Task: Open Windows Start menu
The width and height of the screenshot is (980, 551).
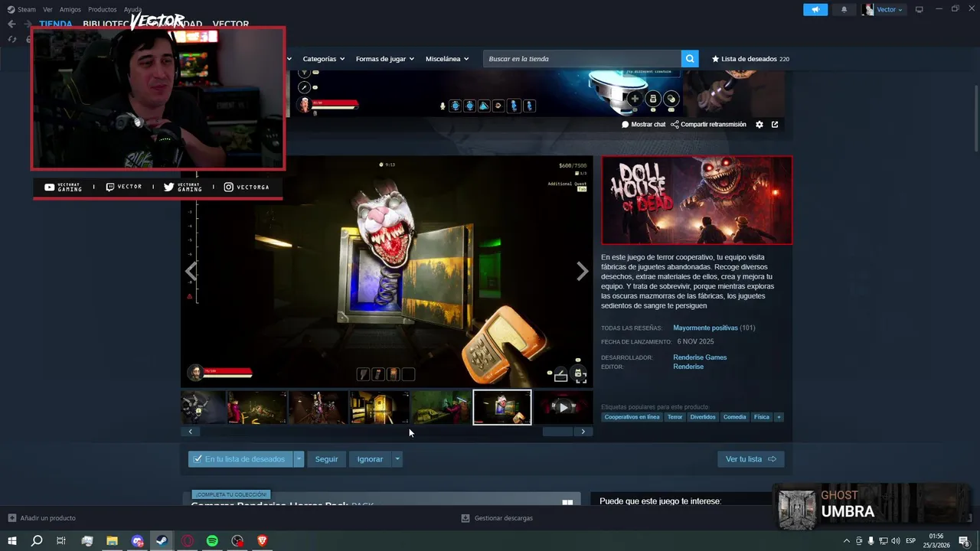Action: (x=12, y=541)
